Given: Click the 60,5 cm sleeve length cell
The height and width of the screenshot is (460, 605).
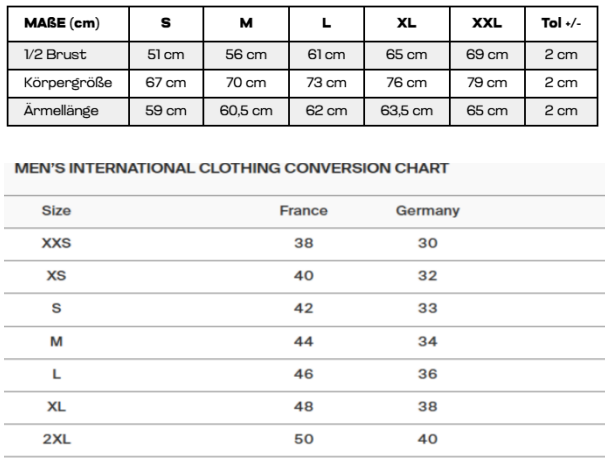Looking at the screenshot, I should (246, 110).
